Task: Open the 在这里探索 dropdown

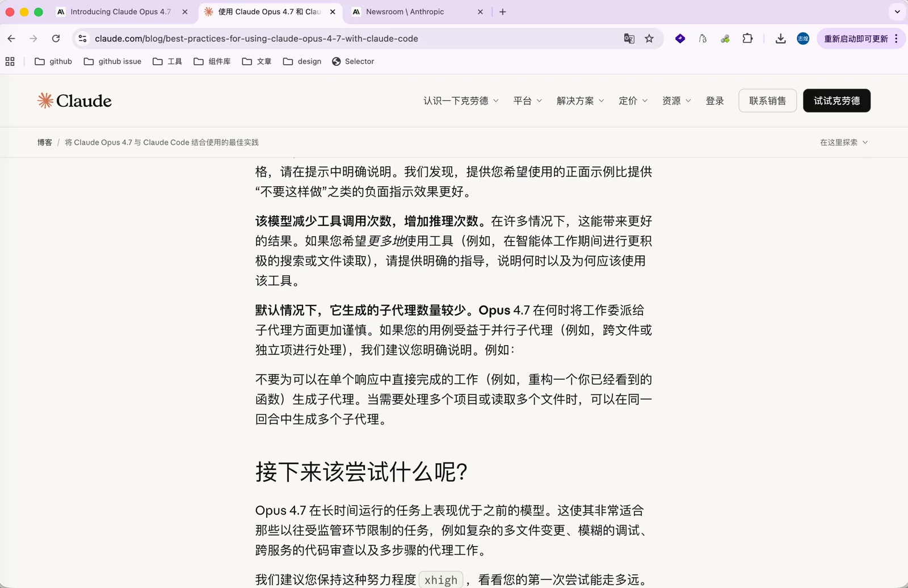Action: click(844, 142)
